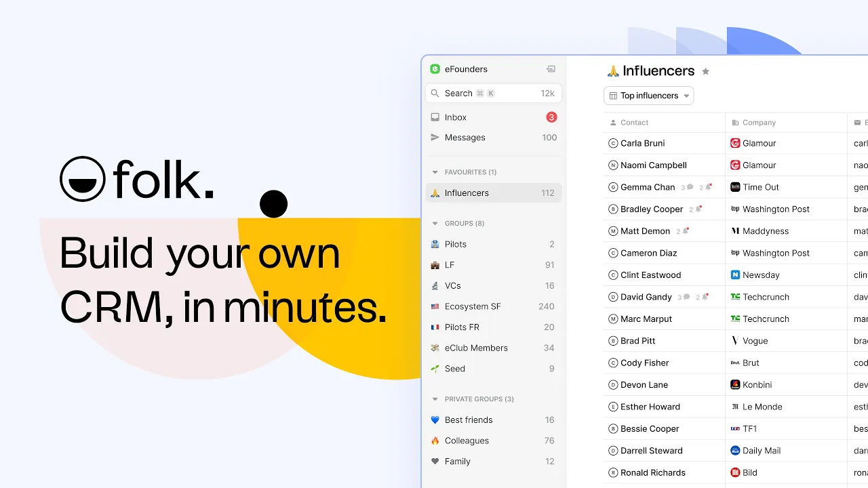Open the Top influencers view dropdown
Image resolution: width=868 pixels, height=488 pixels.
click(x=649, y=96)
